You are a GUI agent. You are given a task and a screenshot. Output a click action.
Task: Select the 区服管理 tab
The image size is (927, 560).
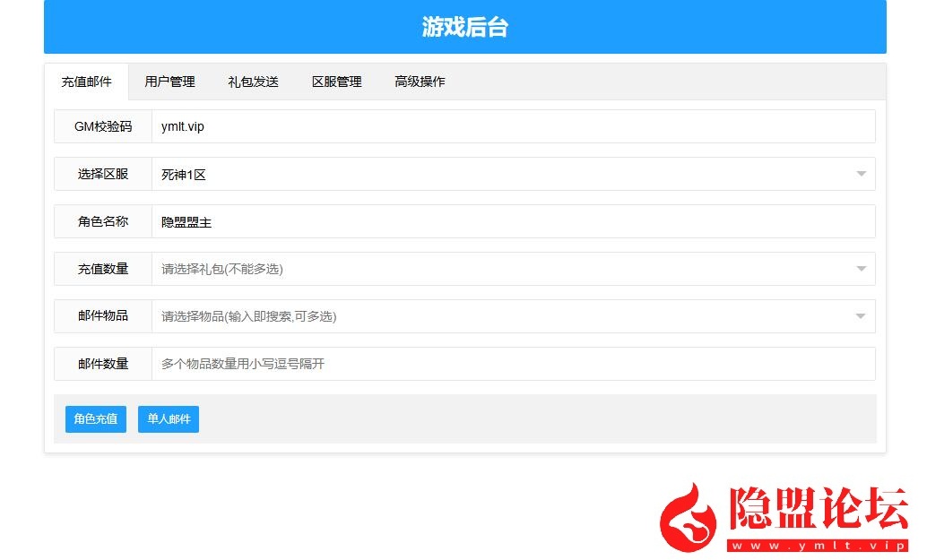pos(336,82)
